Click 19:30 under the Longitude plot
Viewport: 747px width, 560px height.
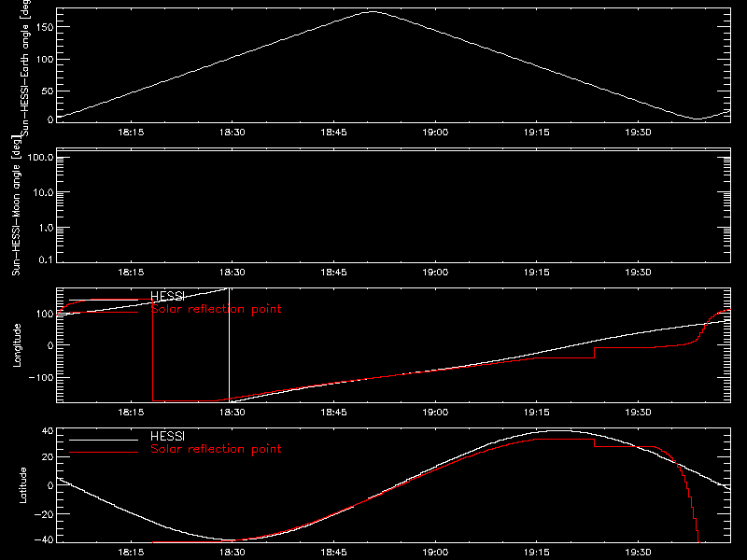639,413
